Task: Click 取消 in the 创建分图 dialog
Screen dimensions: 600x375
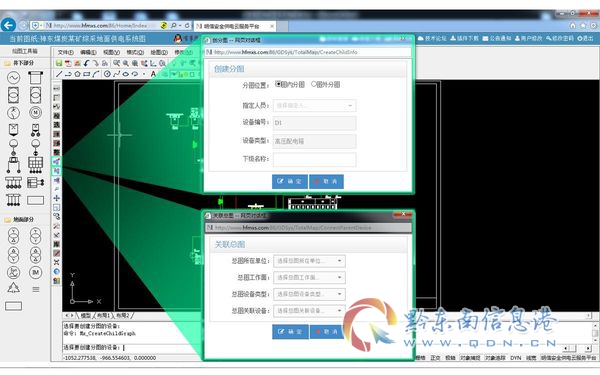Action: click(326, 181)
